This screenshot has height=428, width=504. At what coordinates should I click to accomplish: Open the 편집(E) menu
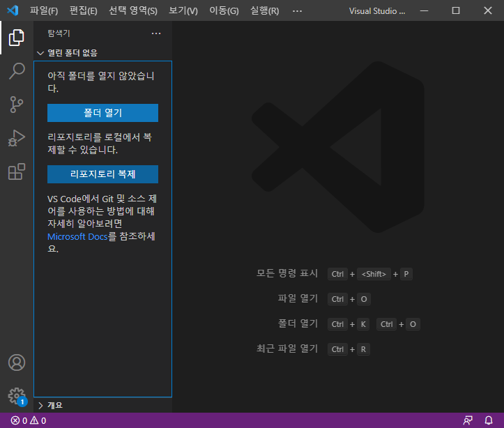83,10
